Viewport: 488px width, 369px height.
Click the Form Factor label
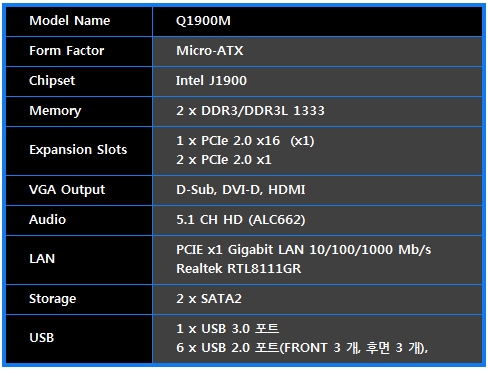(67, 51)
